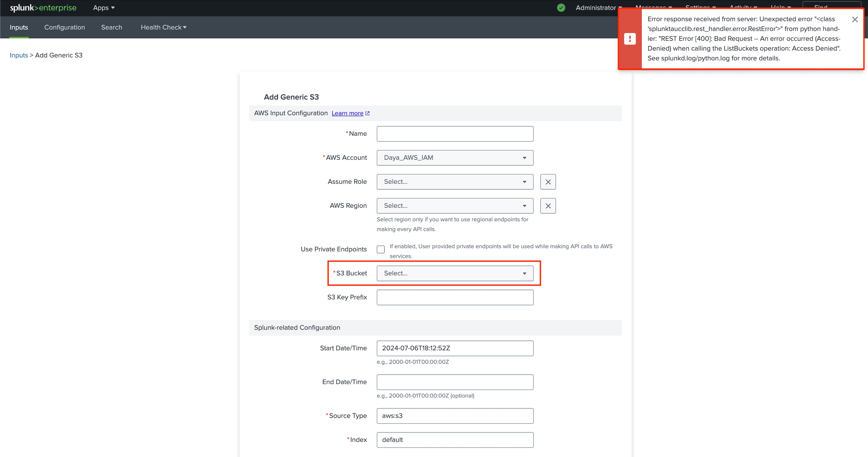Click the AWS Input Configuration section label
Screen dimensions: 868x457
pyautogui.click(x=291, y=113)
